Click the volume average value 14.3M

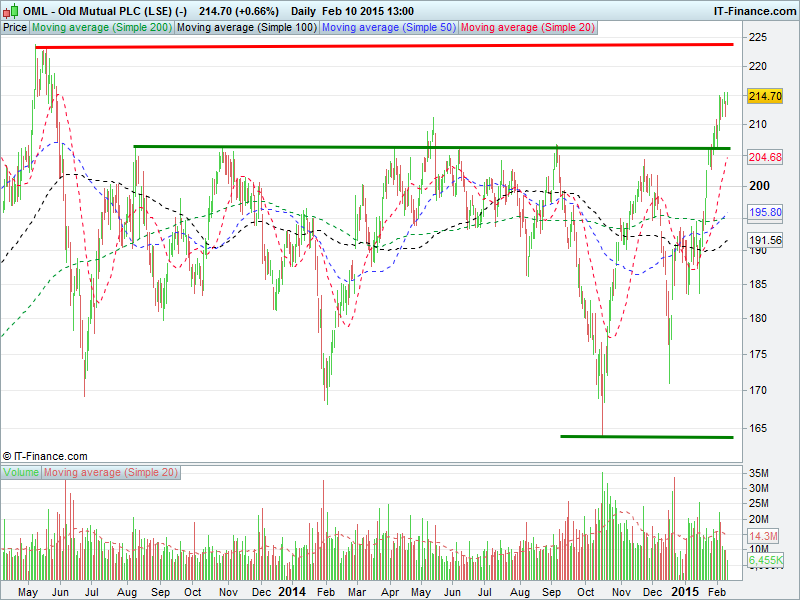(x=763, y=536)
